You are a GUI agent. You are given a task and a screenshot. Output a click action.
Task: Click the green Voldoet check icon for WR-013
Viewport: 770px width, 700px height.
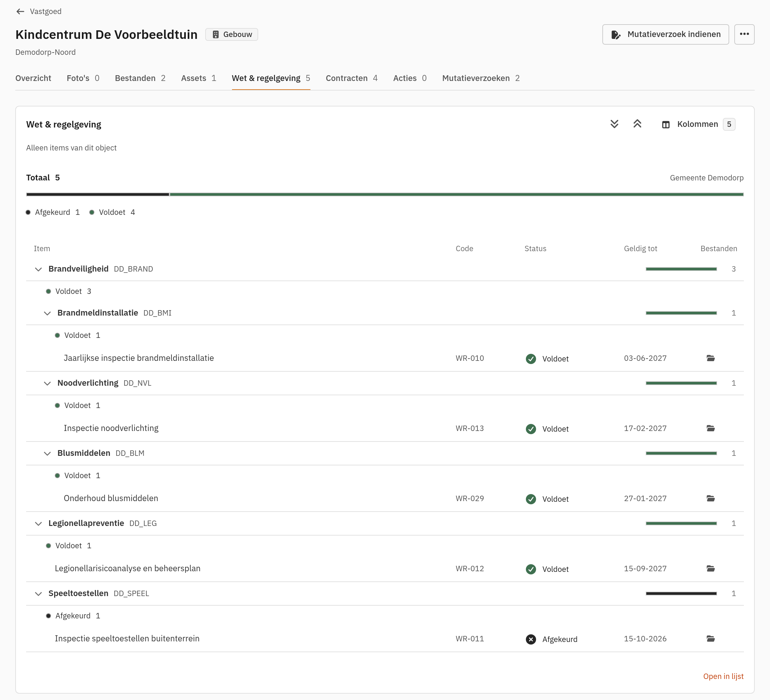tap(531, 429)
